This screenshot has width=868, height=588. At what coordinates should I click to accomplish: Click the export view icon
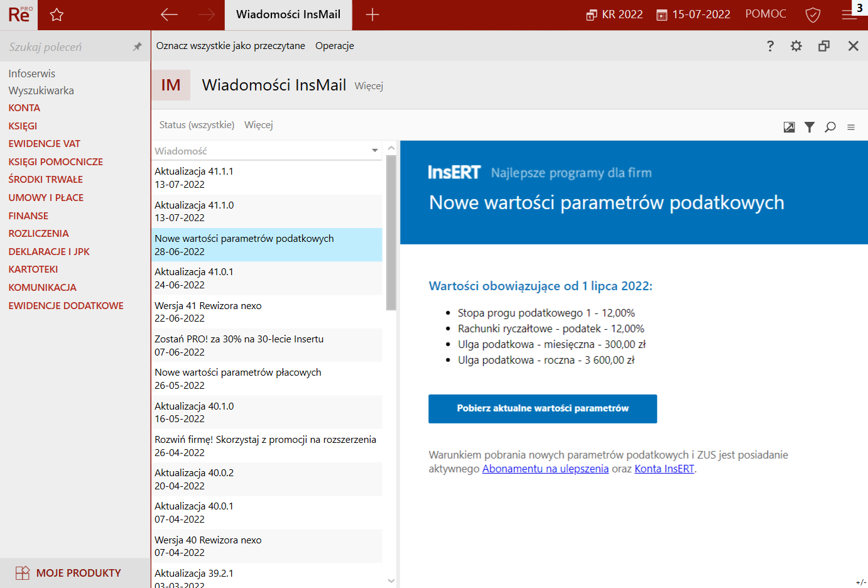(x=789, y=128)
